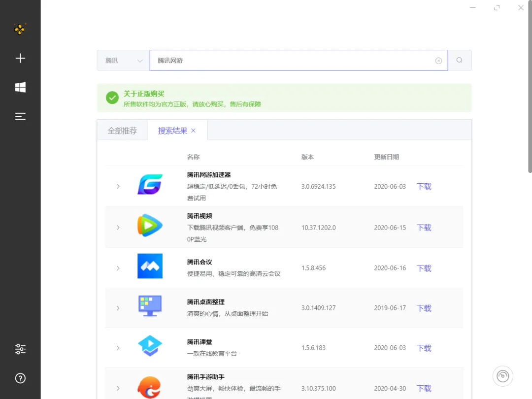Click version 3.0.1409.127
The height and width of the screenshot is (399, 532).
click(x=319, y=308)
